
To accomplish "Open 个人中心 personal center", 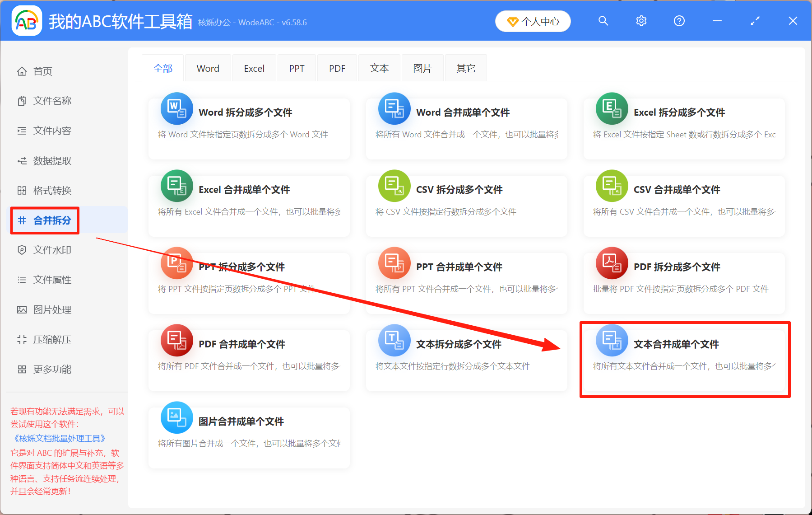I will coord(533,21).
